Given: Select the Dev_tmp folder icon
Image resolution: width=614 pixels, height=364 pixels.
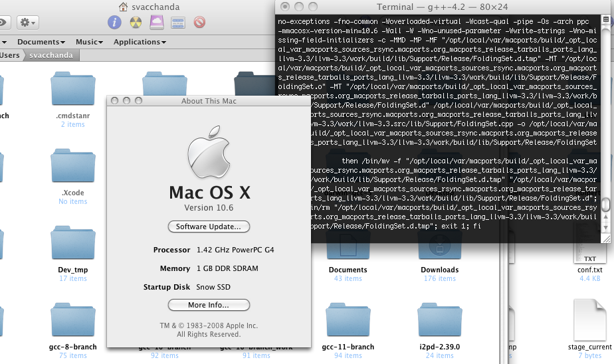Looking at the screenshot, I should [73, 242].
